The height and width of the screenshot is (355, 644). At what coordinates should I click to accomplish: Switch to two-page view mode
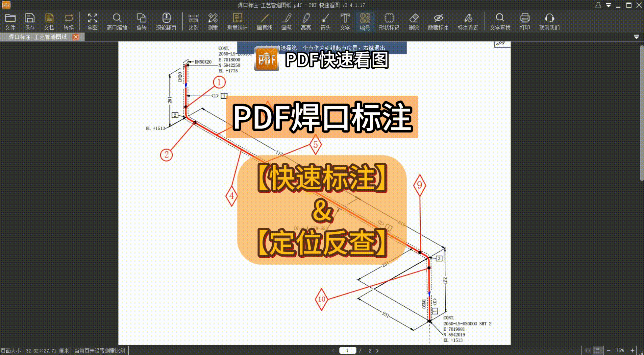coord(588,350)
